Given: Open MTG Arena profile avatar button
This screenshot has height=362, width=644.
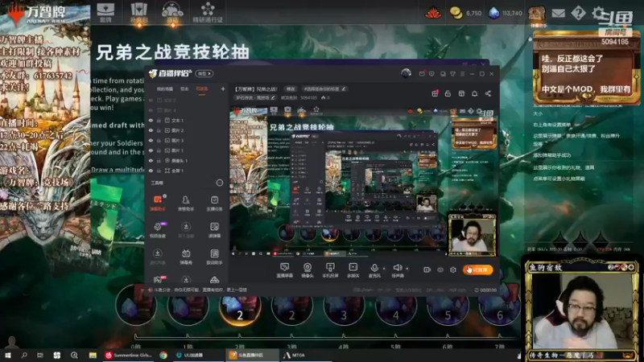Looking at the screenshot, I should (x=536, y=14).
